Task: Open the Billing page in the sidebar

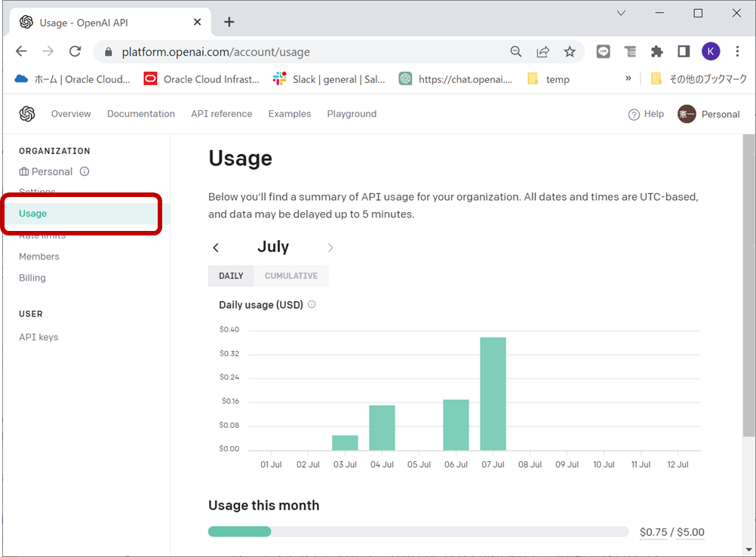Action: coord(32,278)
